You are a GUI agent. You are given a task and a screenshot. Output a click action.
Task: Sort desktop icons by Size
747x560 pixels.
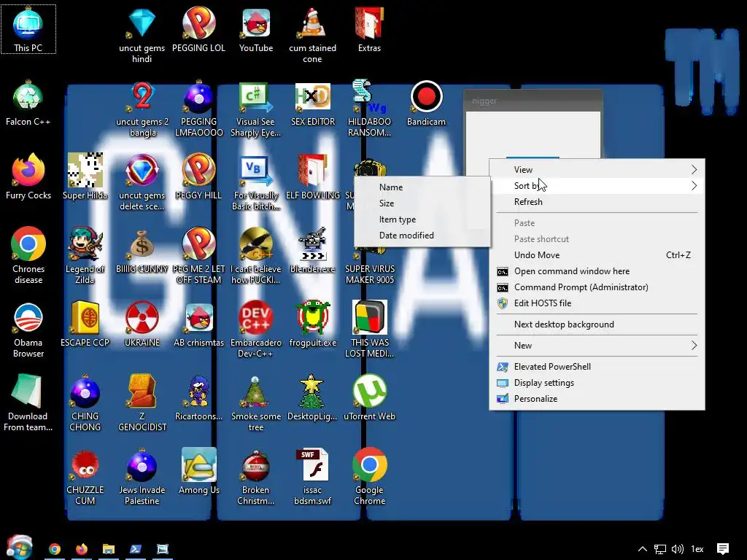tap(422, 203)
